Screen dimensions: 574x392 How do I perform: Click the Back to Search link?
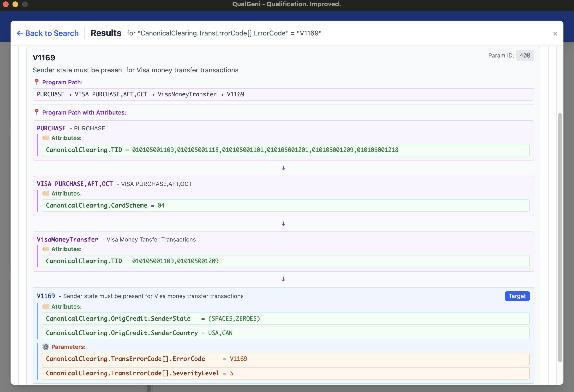pyautogui.click(x=48, y=33)
